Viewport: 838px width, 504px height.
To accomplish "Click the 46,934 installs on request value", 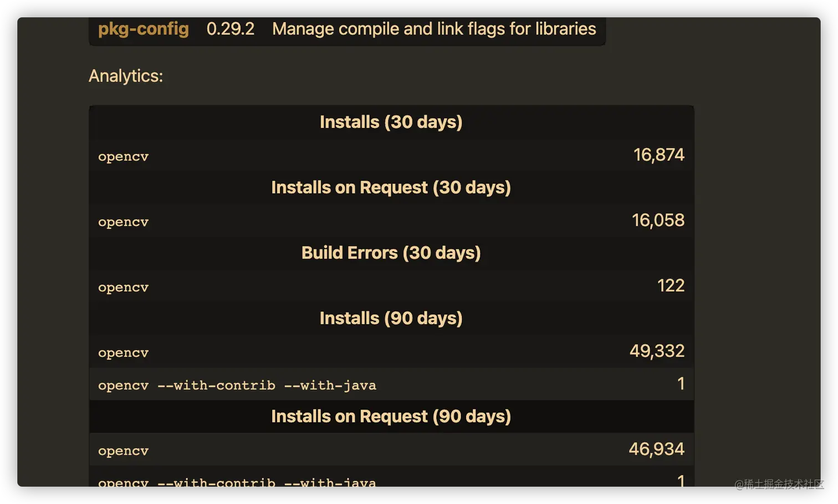I will [656, 449].
